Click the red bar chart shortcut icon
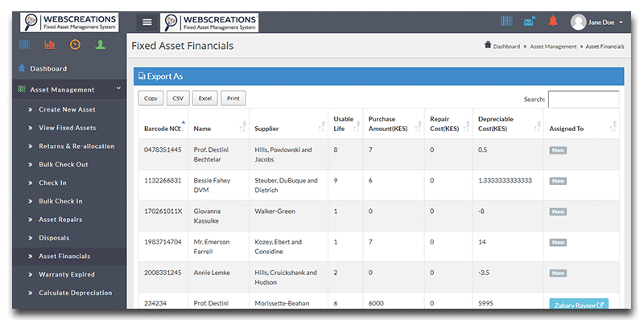This screenshot has width=644, height=320. coord(50,45)
